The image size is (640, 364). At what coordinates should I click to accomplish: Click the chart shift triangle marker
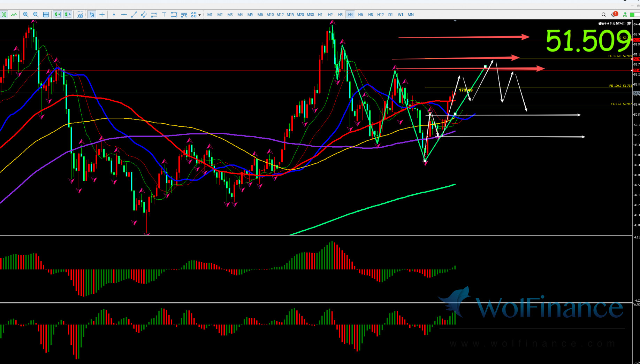pyautogui.click(x=455, y=21)
